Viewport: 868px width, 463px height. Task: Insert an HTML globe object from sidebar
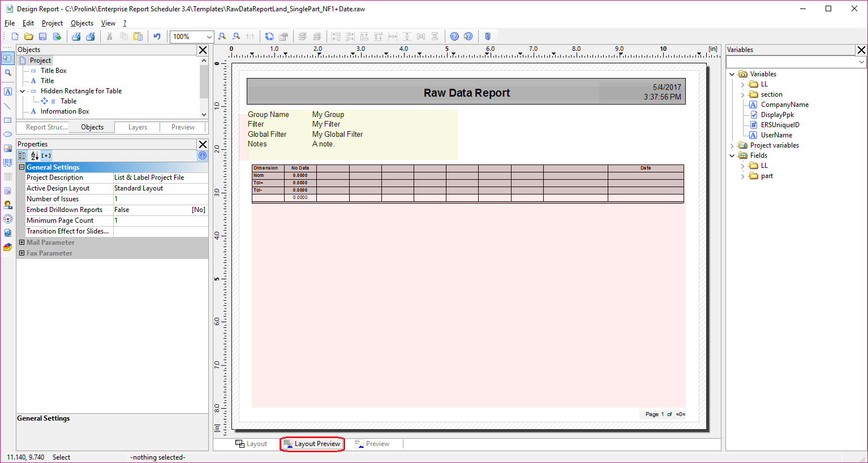click(8, 233)
